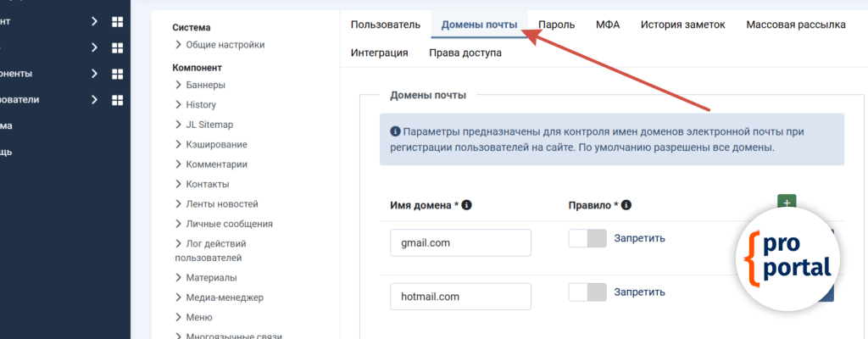Click the hotmail.com domain name field

pyautogui.click(x=460, y=297)
